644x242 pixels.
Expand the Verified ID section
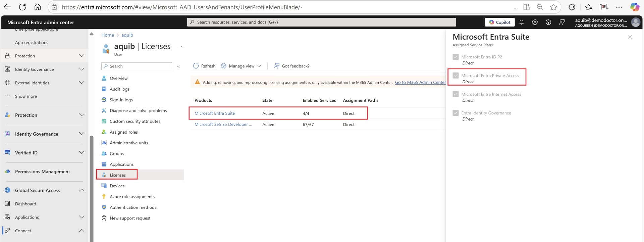[x=82, y=152]
